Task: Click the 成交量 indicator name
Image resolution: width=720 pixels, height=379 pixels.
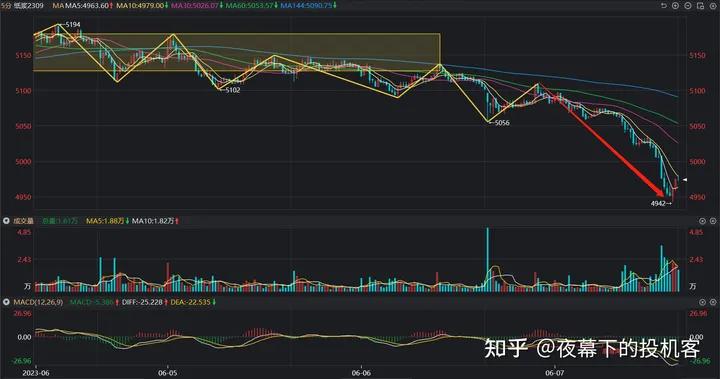Action: [x=23, y=221]
